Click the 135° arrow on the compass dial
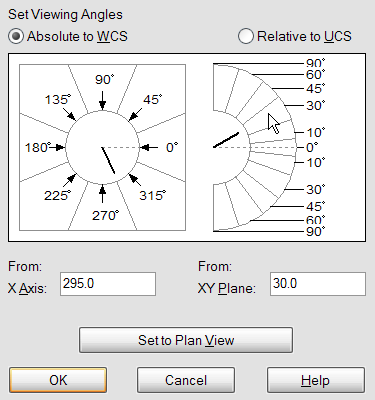375x400 pixels. (x=70, y=114)
